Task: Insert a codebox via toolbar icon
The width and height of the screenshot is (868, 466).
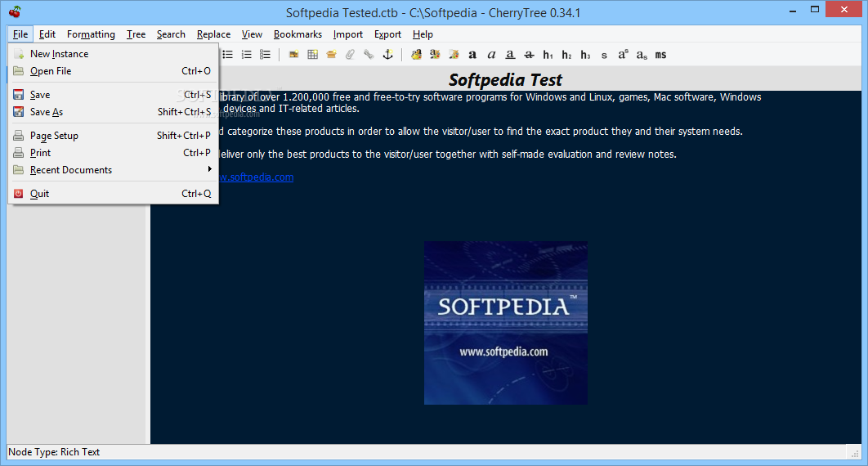Action: (x=331, y=54)
